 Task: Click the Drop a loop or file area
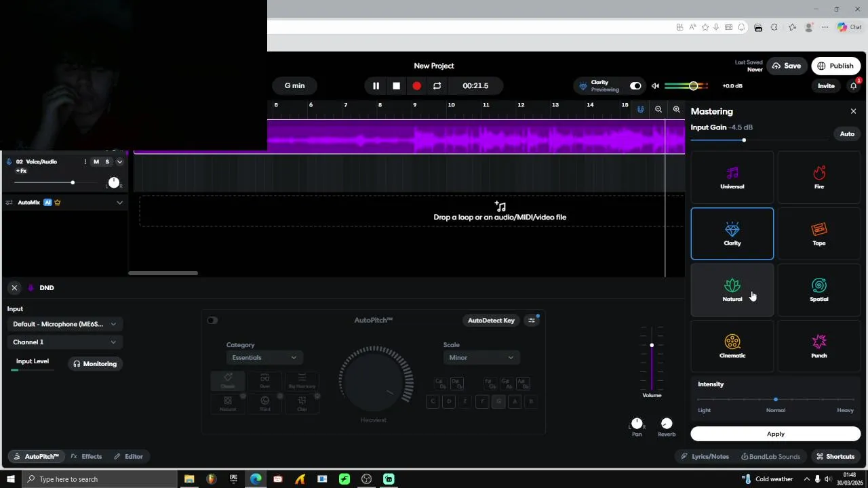pyautogui.click(x=412, y=211)
